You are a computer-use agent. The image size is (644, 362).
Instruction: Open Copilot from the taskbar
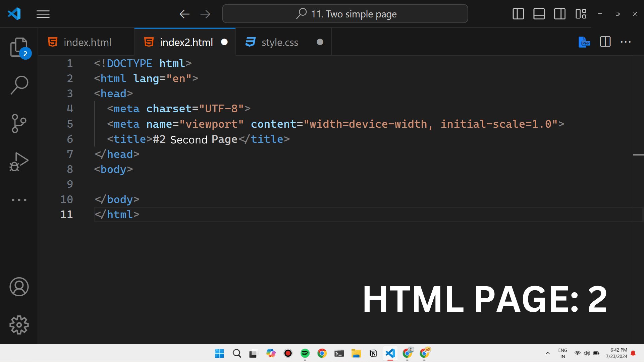(271, 353)
